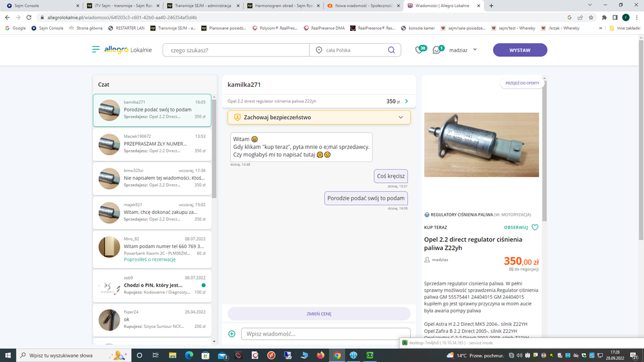Image resolution: width=644 pixels, height=362 pixels.
Task: Switch to Harmonogram obrad tab
Action: 283,6
